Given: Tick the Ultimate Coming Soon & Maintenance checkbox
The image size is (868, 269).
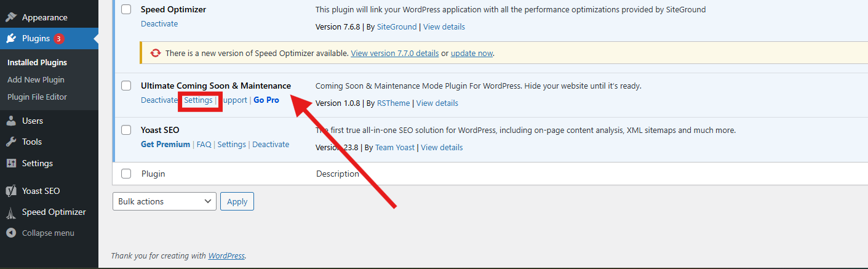Looking at the screenshot, I should (126, 86).
